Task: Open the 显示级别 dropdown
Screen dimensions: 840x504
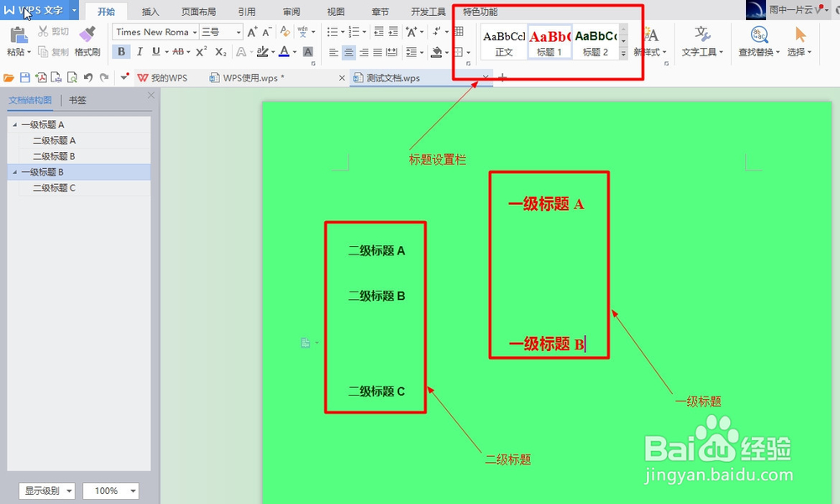Action: [x=47, y=491]
